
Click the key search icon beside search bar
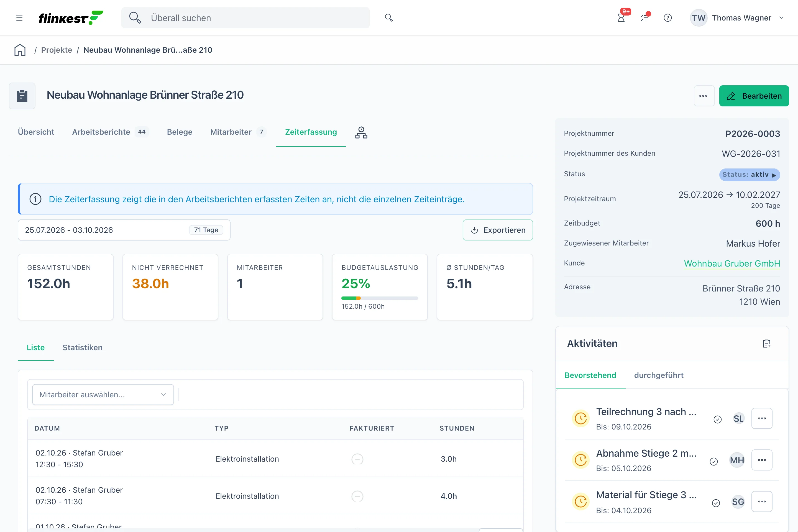pos(389,18)
